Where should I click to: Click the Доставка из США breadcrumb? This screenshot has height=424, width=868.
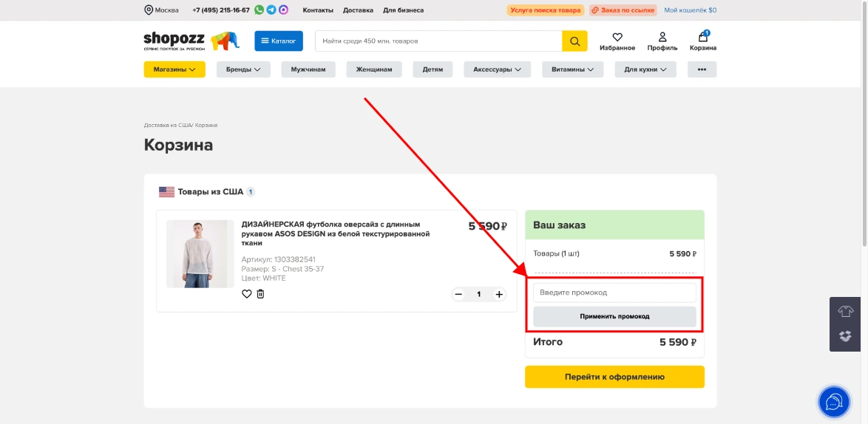[x=169, y=125]
